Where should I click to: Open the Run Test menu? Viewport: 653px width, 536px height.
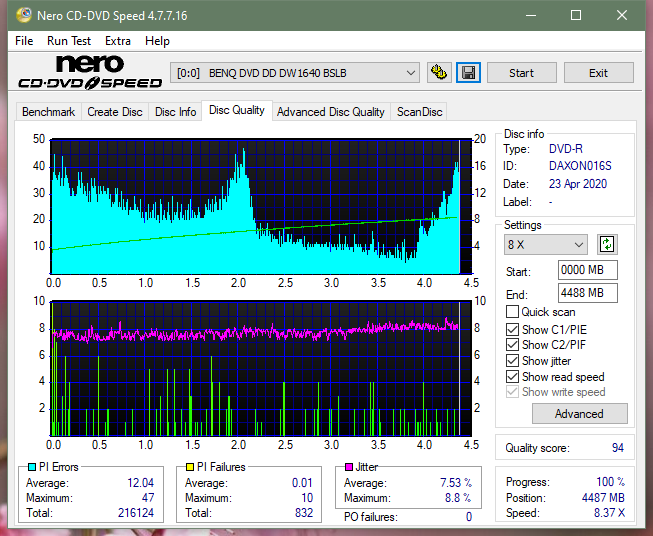(69, 41)
